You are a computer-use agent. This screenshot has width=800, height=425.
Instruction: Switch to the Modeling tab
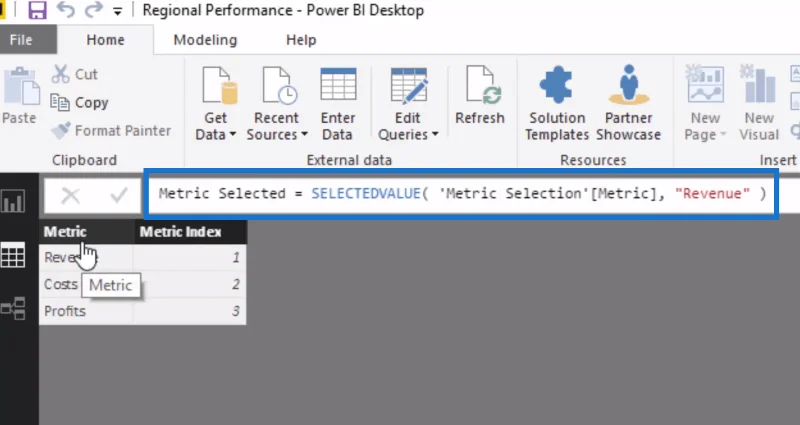pyautogui.click(x=205, y=40)
